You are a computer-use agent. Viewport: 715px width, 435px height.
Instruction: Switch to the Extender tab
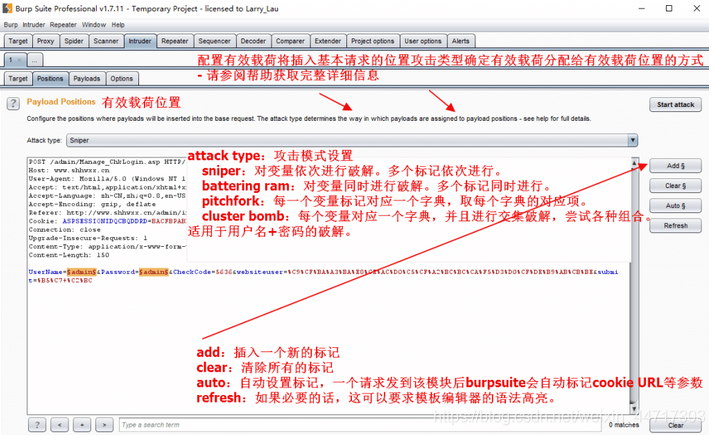(327, 41)
